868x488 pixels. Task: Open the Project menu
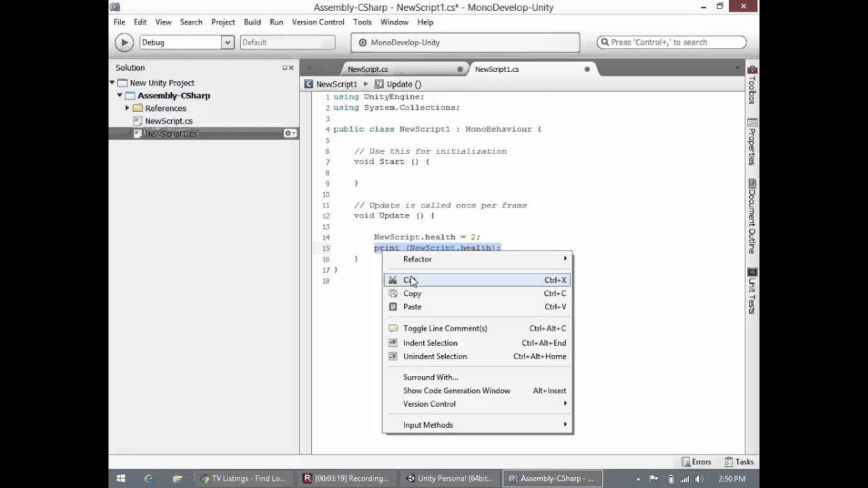[x=223, y=22]
